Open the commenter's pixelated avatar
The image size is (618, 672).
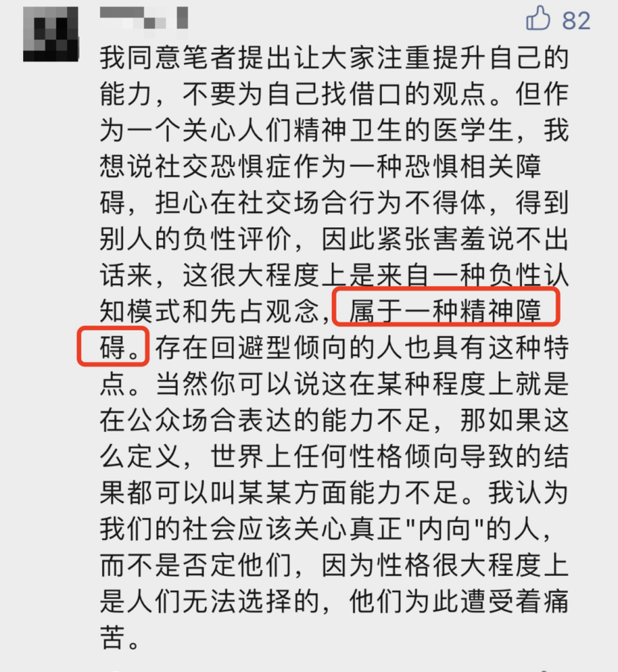(51, 34)
